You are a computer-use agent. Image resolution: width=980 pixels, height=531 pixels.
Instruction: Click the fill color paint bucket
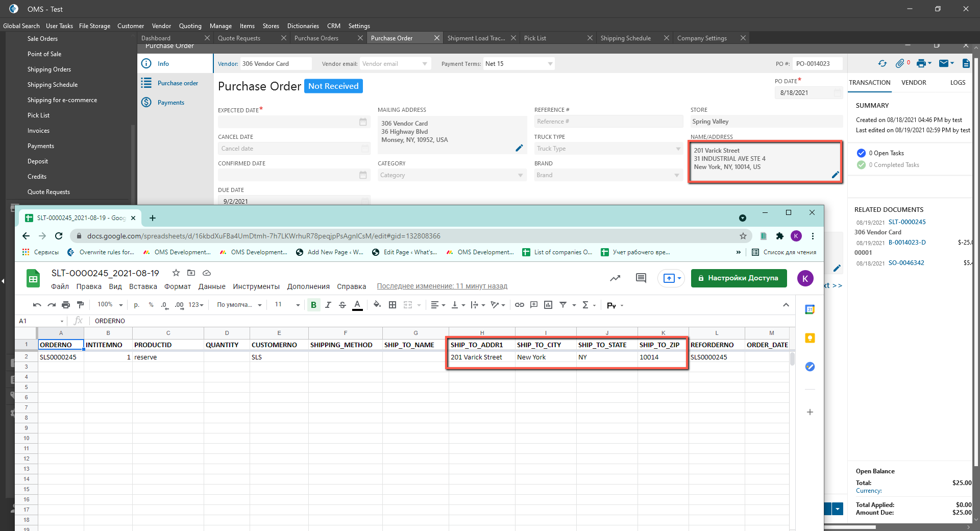coord(377,305)
